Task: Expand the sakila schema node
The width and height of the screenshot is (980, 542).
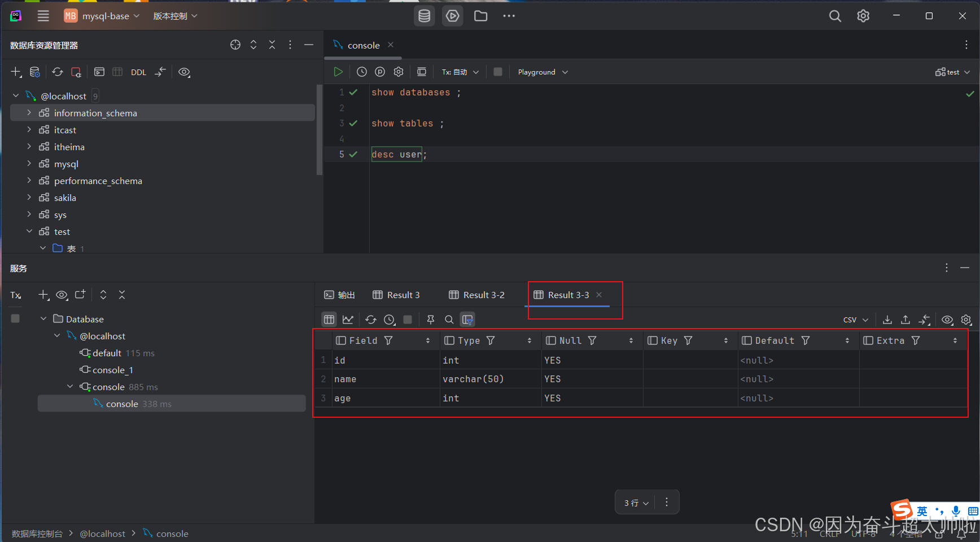Action: click(29, 198)
